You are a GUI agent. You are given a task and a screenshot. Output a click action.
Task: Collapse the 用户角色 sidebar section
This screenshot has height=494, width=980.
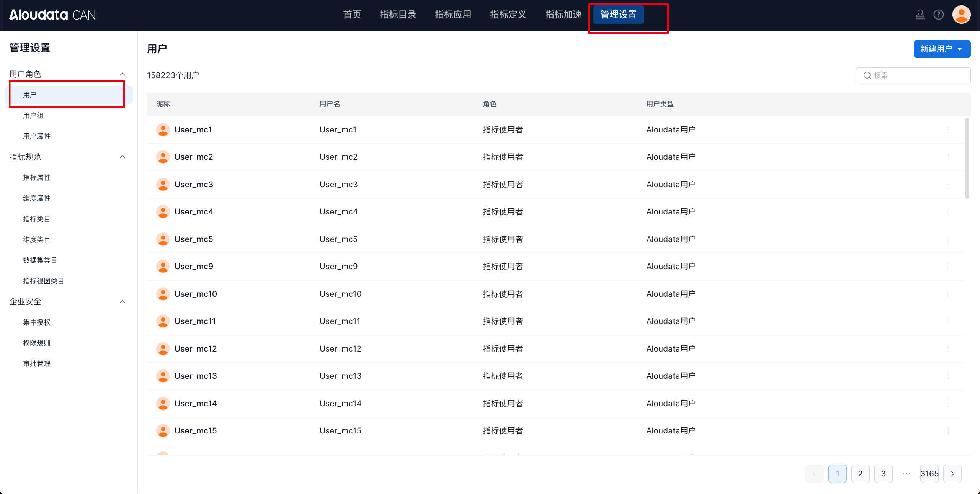(x=122, y=74)
